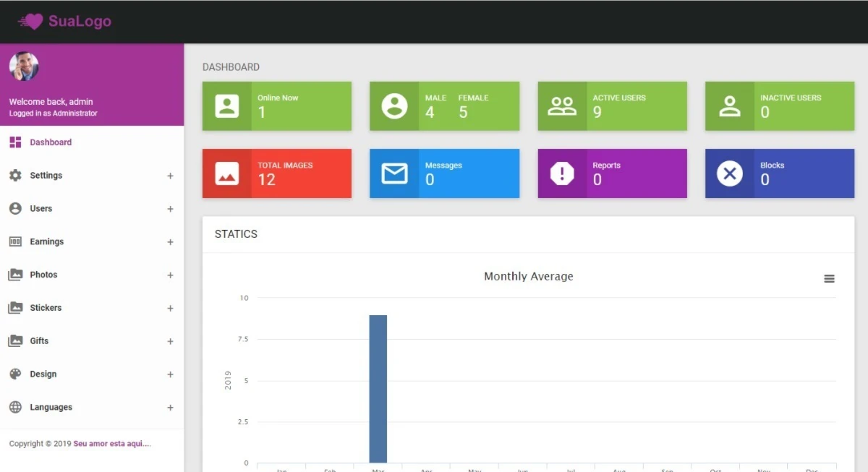Click the Inactive Users person outline icon
The image size is (868, 472).
pyautogui.click(x=730, y=106)
